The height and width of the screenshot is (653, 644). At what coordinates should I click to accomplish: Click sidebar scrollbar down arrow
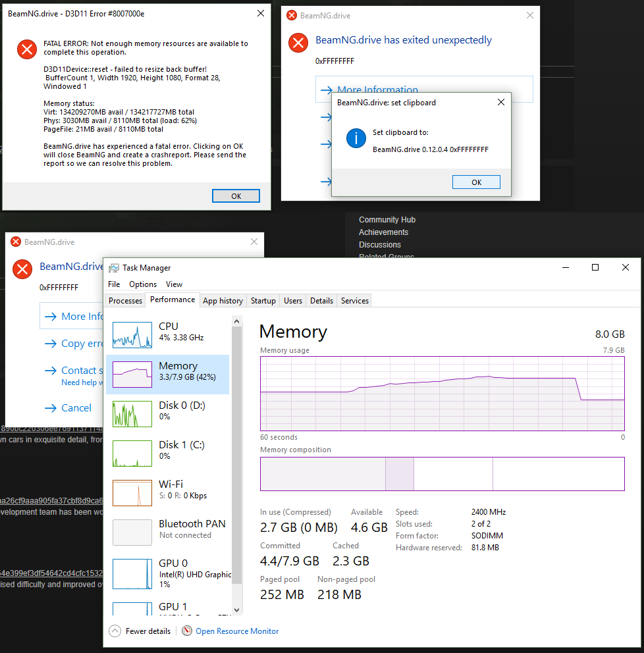pyautogui.click(x=236, y=610)
